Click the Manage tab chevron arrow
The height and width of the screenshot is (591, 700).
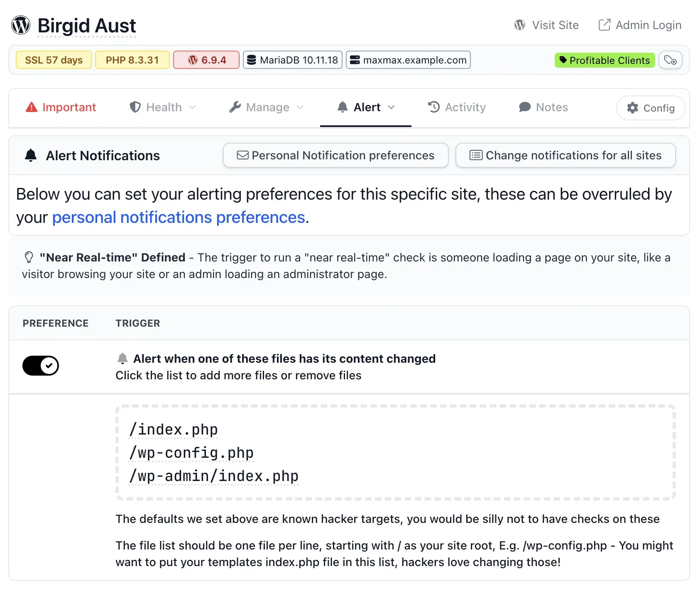(x=300, y=107)
